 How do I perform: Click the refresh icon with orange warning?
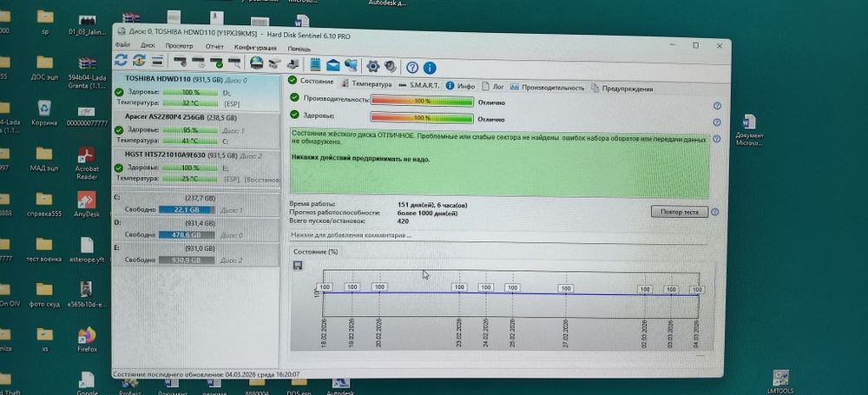tap(140, 61)
